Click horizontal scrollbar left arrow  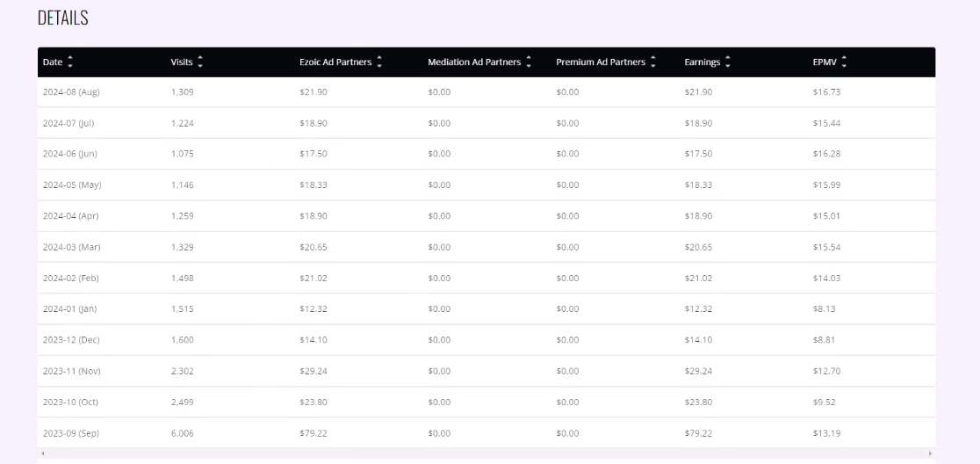[42, 453]
